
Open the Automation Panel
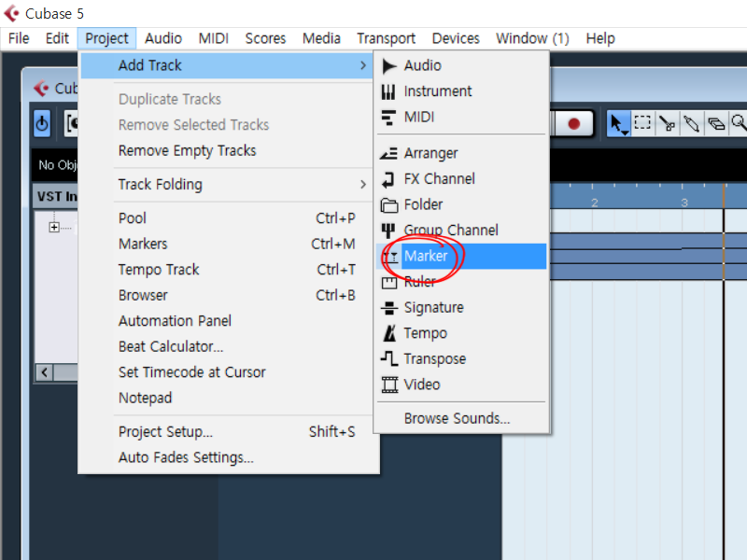point(175,321)
